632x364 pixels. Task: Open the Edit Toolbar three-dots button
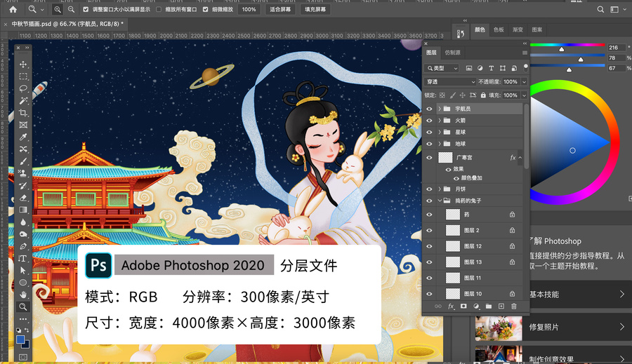23,319
